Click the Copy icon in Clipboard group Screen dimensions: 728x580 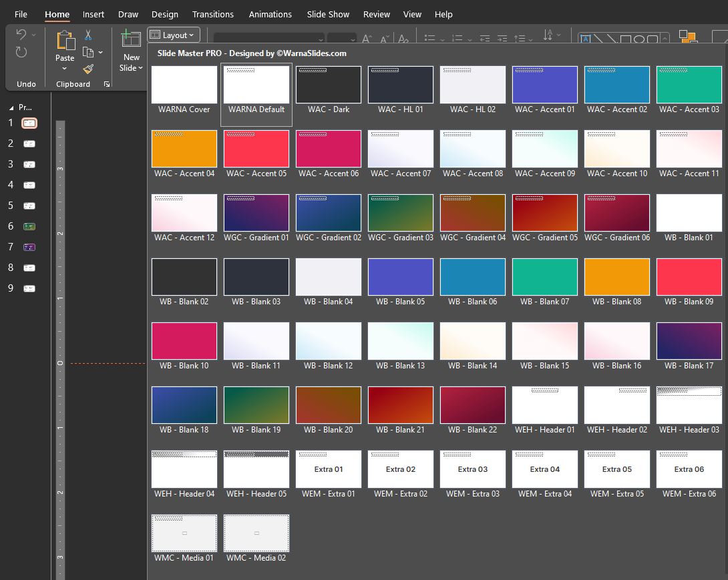pos(87,52)
